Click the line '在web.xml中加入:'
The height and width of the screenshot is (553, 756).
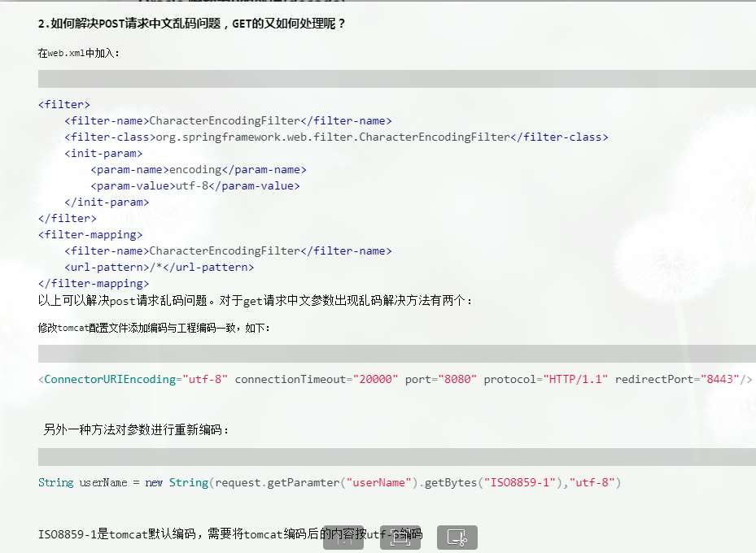(79, 53)
